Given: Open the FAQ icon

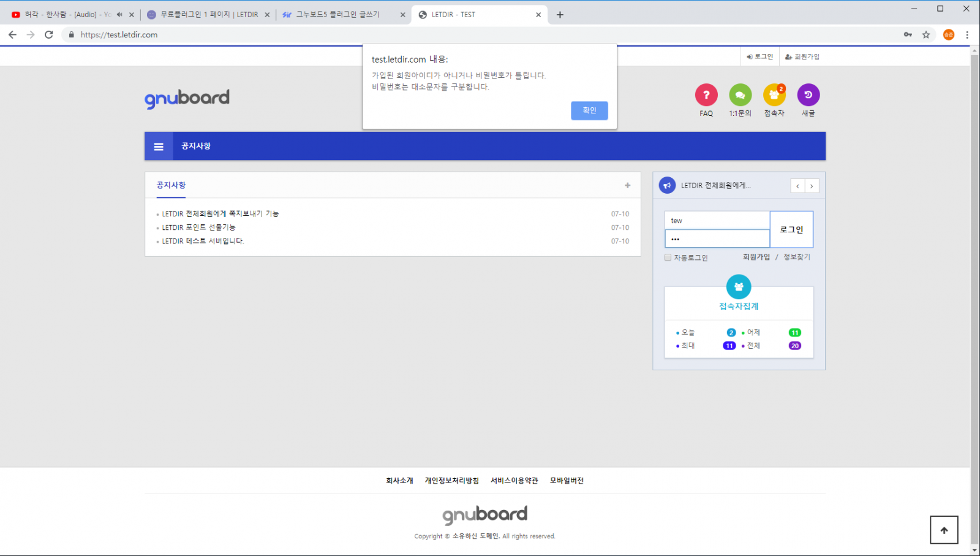Looking at the screenshot, I should (x=706, y=95).
